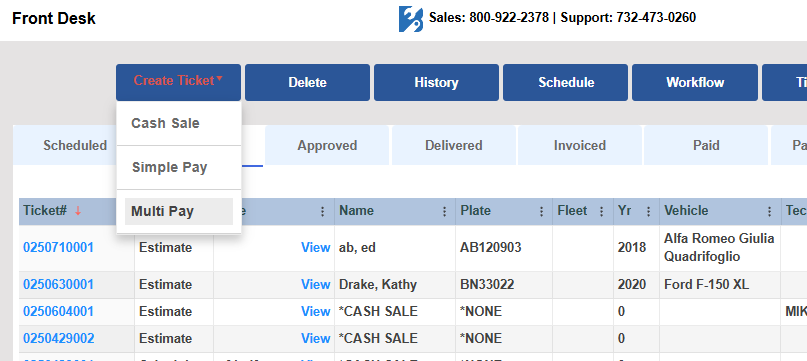Click the Delete button
Viewport: 807px width, 361px height.
coord(307,82)
